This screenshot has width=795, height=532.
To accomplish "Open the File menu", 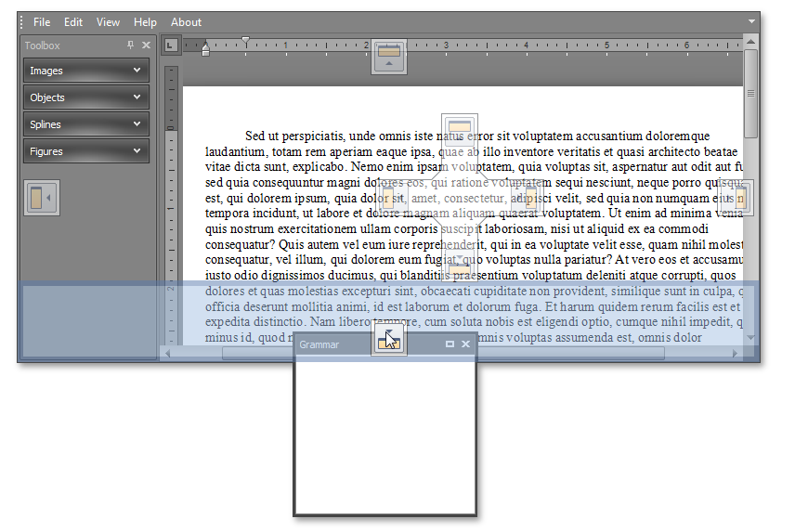I will [x=42, y=22].
